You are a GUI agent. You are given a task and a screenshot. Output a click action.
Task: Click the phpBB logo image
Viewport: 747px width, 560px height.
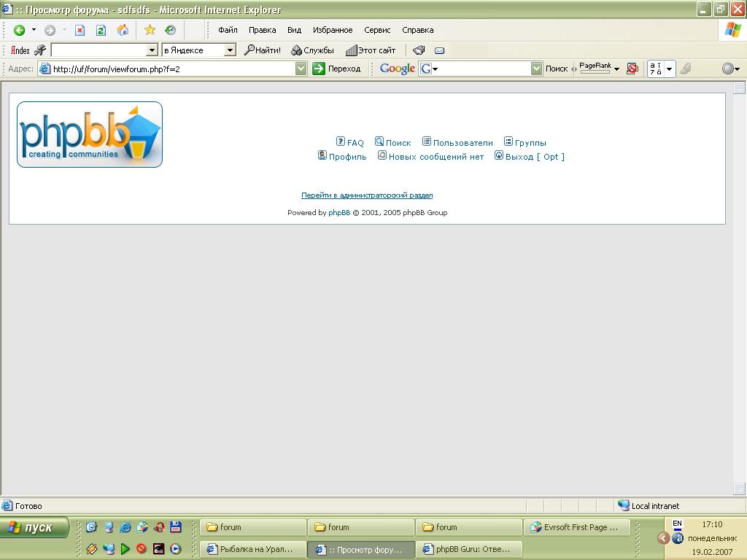pyautogui.click(x=90, y=135)
